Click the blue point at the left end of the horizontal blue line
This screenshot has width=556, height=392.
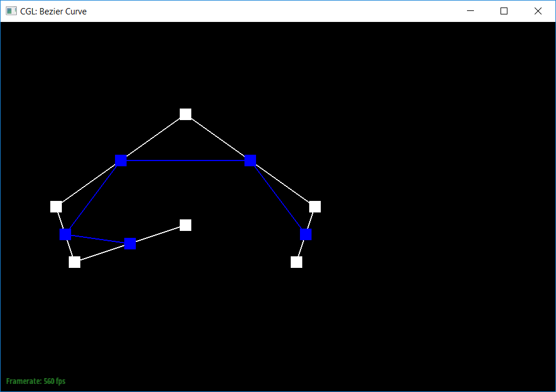click(x=121, y=160)
